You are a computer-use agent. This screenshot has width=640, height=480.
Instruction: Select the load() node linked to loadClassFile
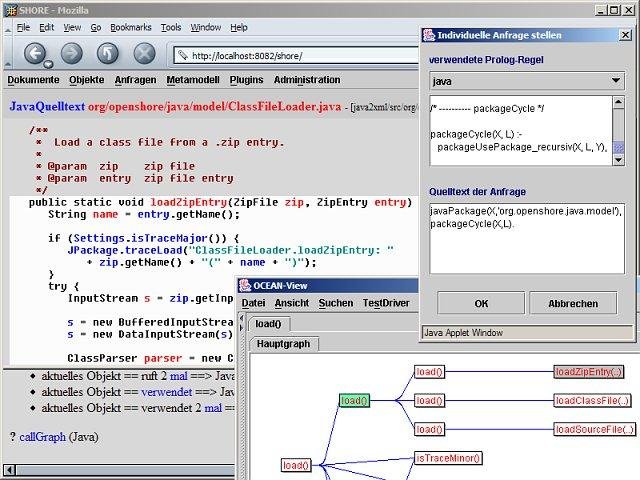(x=429, y=400)
